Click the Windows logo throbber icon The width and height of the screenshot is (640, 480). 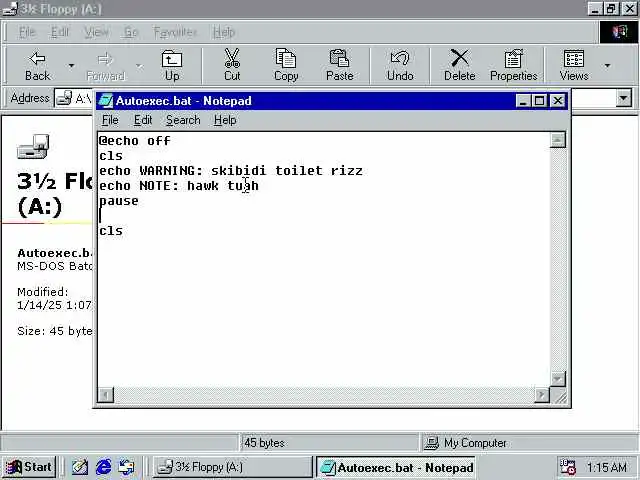[618, 32]
